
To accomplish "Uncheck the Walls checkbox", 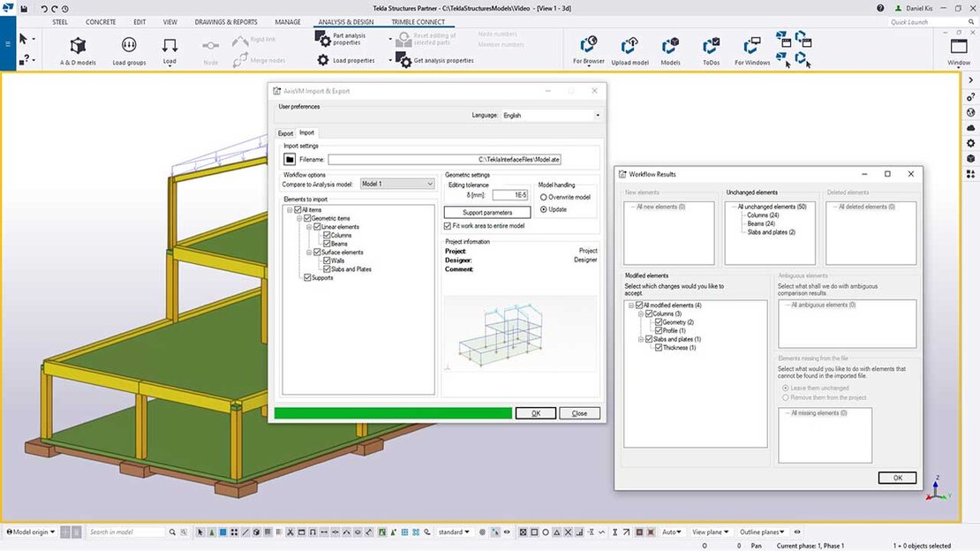I will pyautogui.click(x=327, y=260).
